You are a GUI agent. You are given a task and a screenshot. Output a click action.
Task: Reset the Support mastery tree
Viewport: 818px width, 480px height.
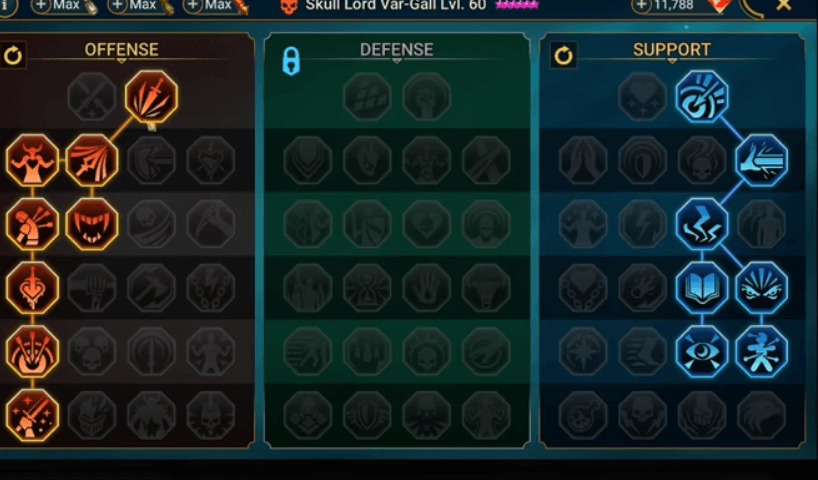(563, 55)
